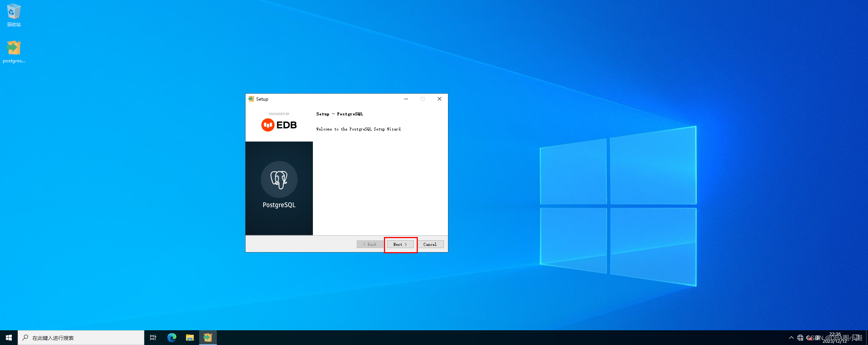Image resolution: width=868 pixels, height=345 pixels.
Task: Open Task View from the taskbar
Action: (153, 338)
